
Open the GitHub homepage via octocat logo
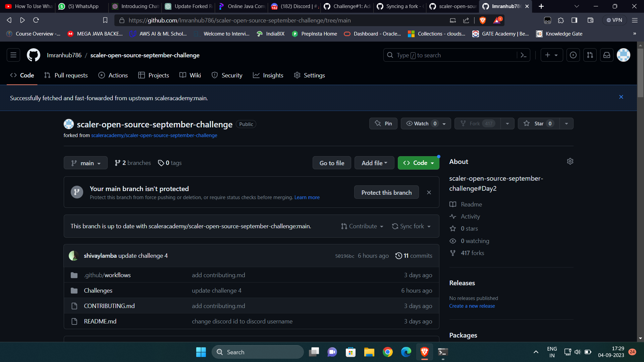(33, 55)
